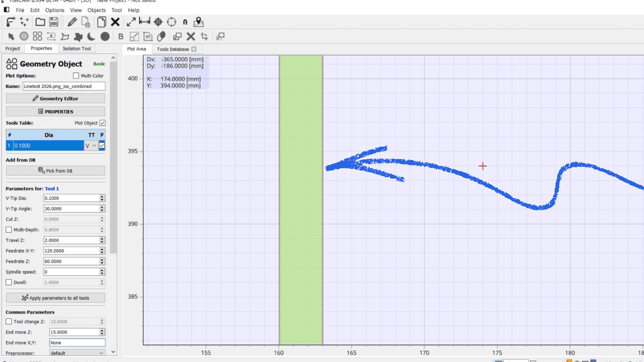Click the properties panel vertical scrollbar

pos(113,158)
